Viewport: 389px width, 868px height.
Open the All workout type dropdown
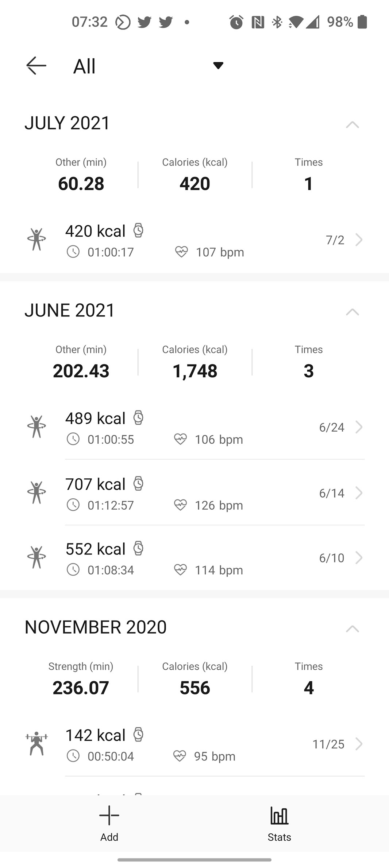click(x=218, y=66)
